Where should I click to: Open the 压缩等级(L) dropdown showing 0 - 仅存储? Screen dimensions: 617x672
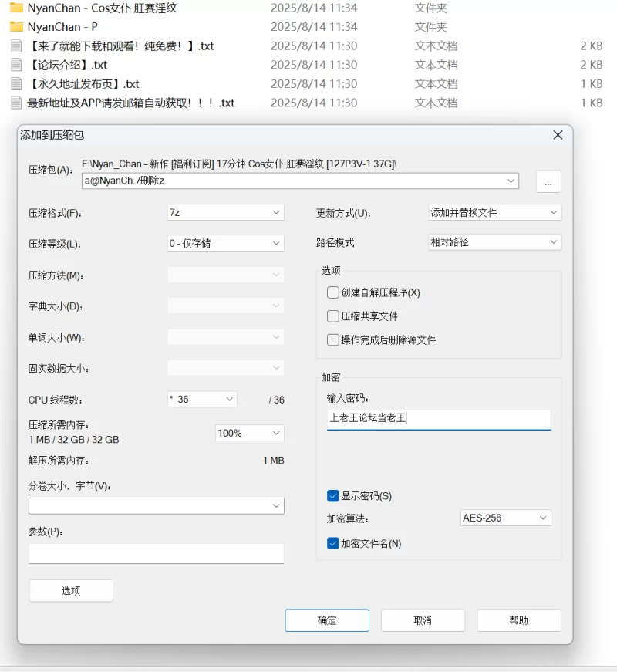point(226,244)
